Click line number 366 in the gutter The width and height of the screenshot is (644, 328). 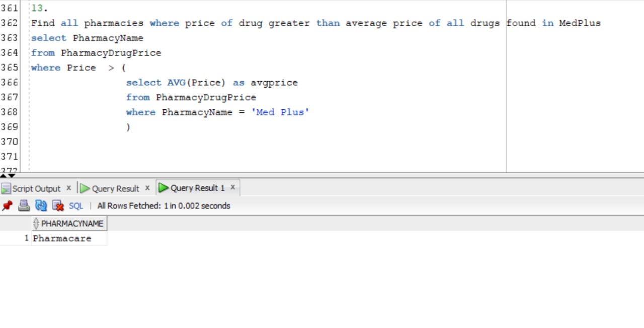tap(10, 82)
